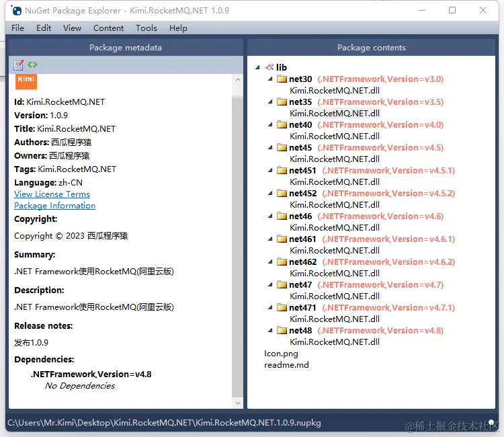Click the net35 folder icon
Viewport: 504px width, 437px height.
pyautogui.click(x=282, y=102)
